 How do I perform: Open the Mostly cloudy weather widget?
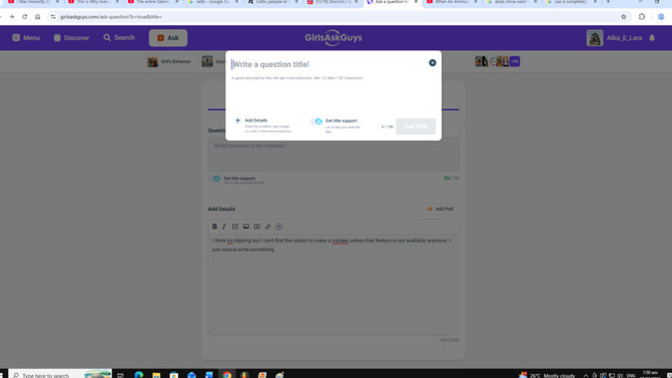[547, 375]
